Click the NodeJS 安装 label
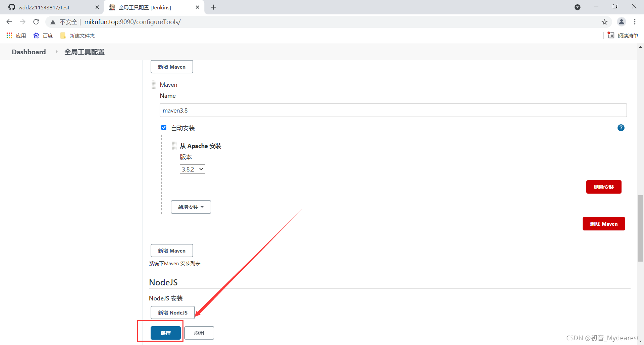The width and height of the screenshot is (644, 345). coord(166,298)
